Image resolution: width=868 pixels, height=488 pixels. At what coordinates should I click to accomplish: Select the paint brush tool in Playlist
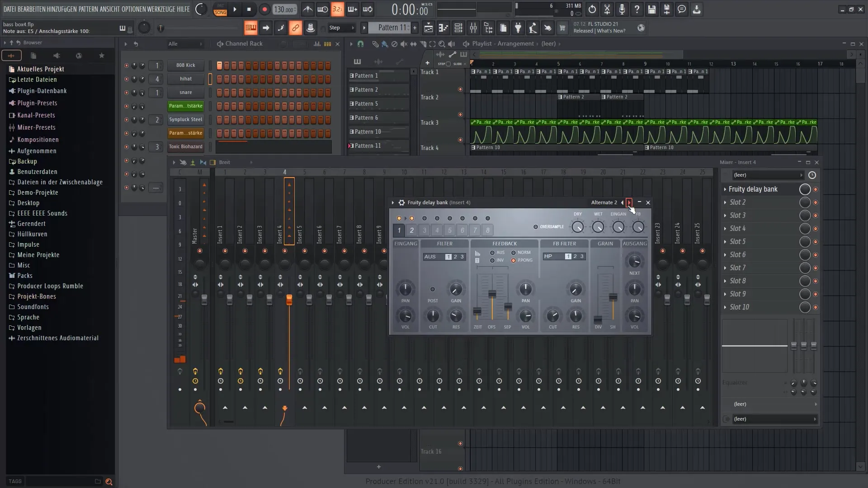(384, 44)
